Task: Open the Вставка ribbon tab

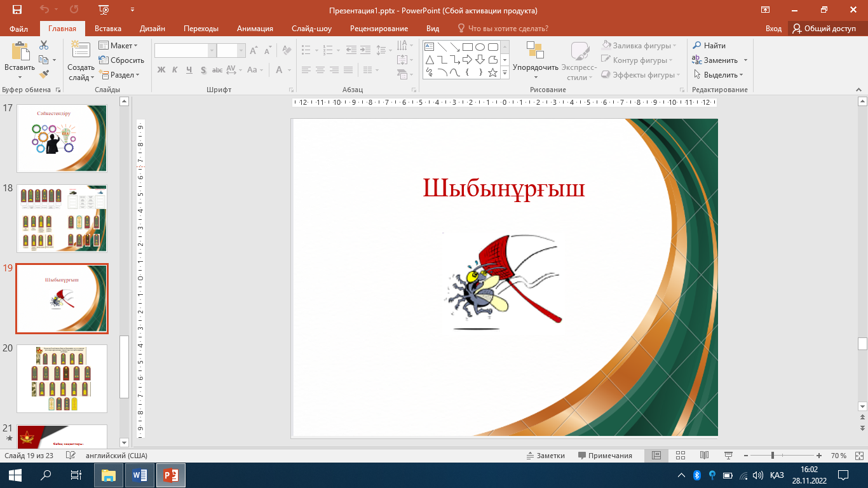Action: [108, 29]
